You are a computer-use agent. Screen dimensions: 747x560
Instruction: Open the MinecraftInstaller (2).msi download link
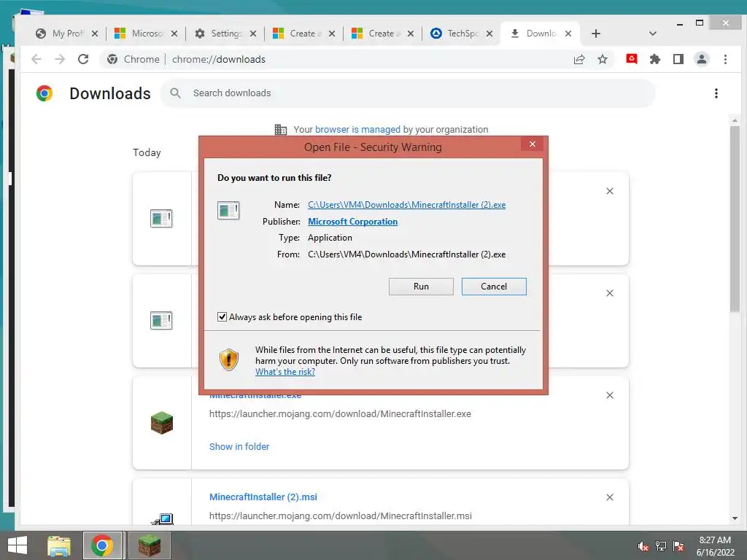tap(263, 497)
